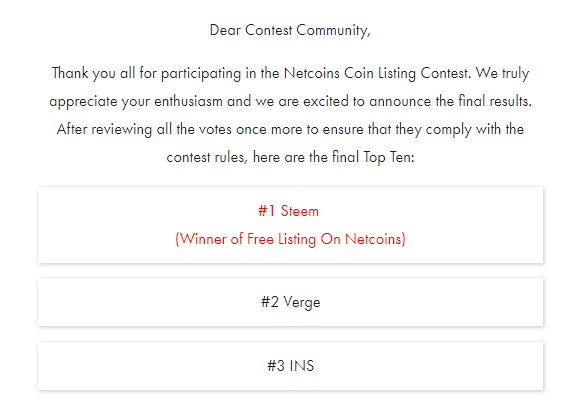Click the word Verge in the second card
The height and width of the screenshot is (402, 581).
(302, 302)
